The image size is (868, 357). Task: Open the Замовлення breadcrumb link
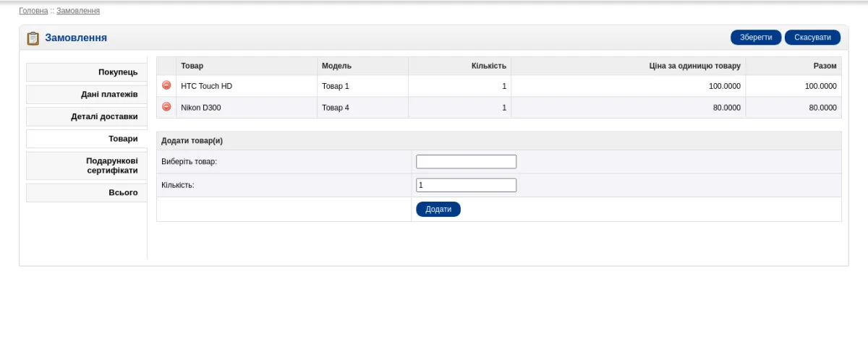pyautogui.click(x=78, y=11)
